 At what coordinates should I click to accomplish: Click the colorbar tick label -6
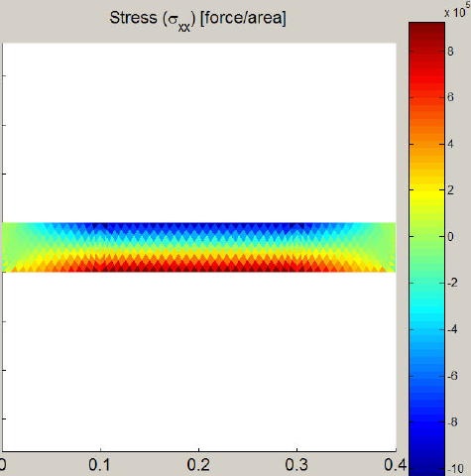pyautogui.click(x=452, y=376)
